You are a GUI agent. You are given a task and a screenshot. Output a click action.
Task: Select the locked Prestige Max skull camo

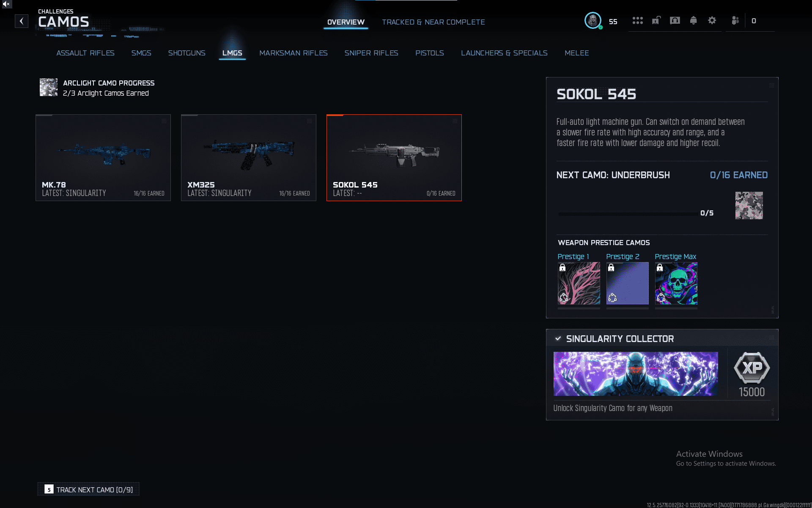point(676,283)
